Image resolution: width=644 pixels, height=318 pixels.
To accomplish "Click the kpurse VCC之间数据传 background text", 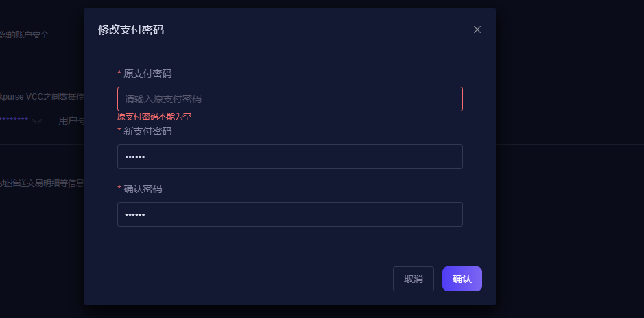I will [42, 97].
